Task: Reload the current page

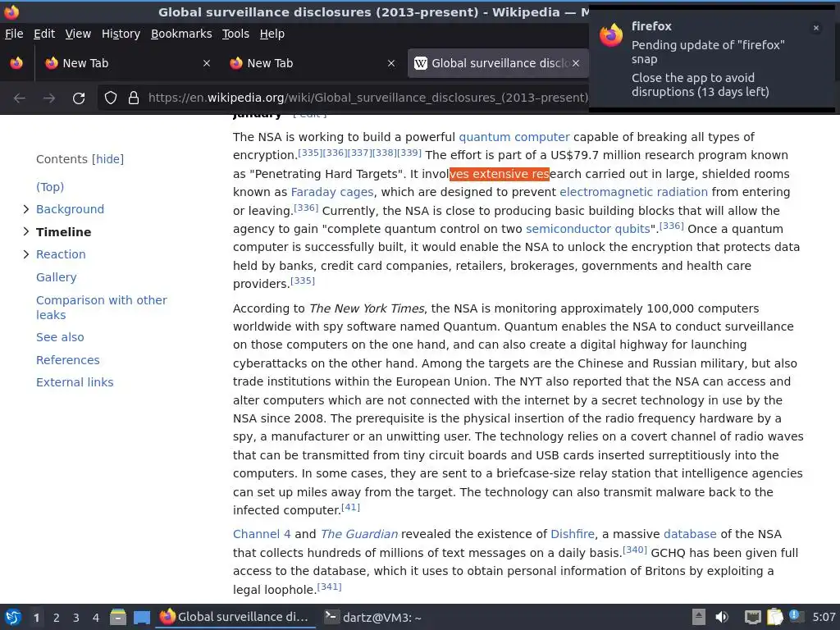Action: [79, 98]
